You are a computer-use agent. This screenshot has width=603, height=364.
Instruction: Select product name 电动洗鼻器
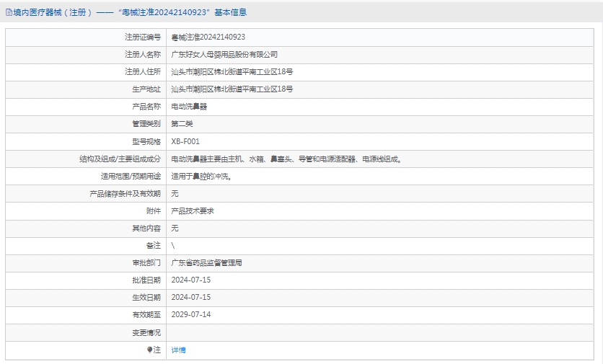[189, 106]
